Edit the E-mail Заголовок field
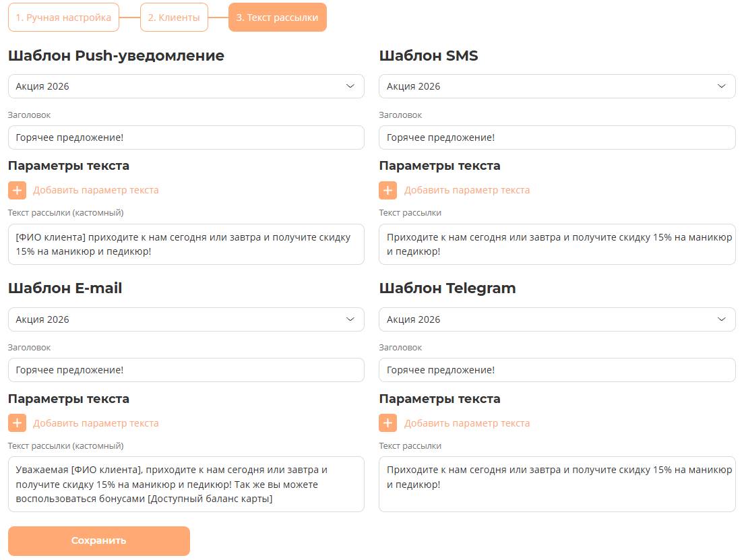 [x=186, y=370]
